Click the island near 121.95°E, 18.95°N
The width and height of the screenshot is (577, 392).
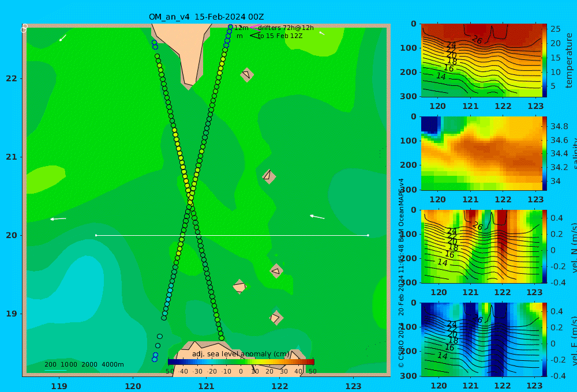[276, 318]
